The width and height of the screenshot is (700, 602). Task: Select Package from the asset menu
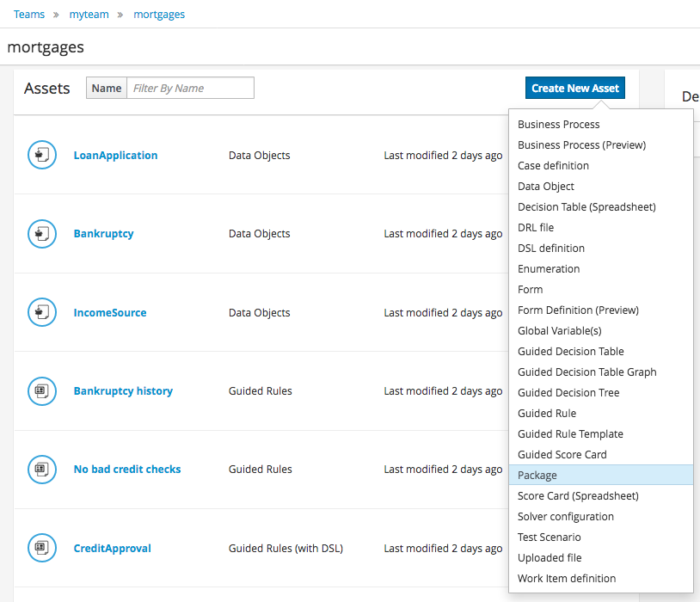click(537, 475)
